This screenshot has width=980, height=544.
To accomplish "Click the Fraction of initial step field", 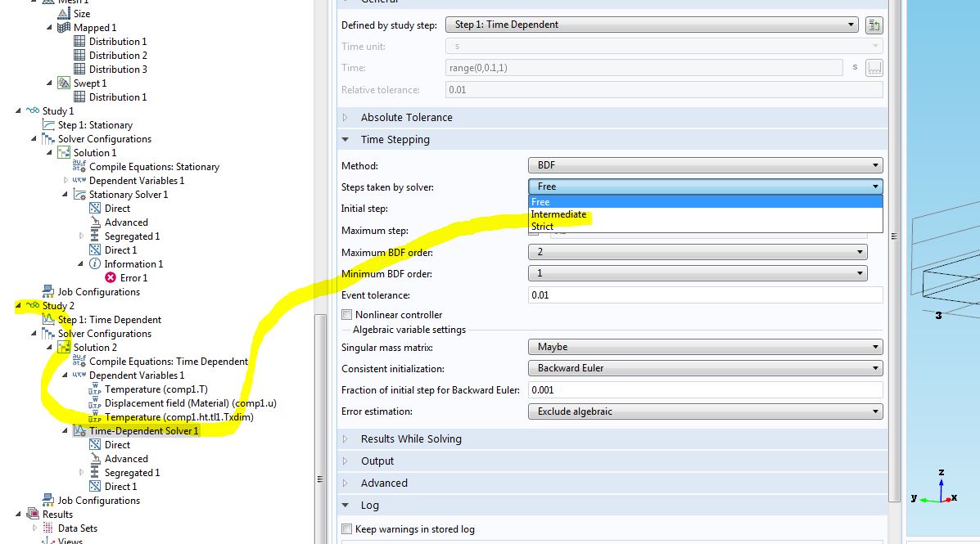I will 705,390.
